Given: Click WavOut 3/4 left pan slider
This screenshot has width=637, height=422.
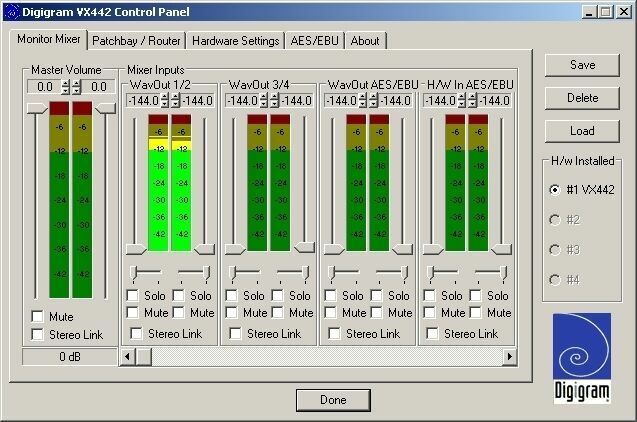Looking at the screenshot, I should 233,273.
